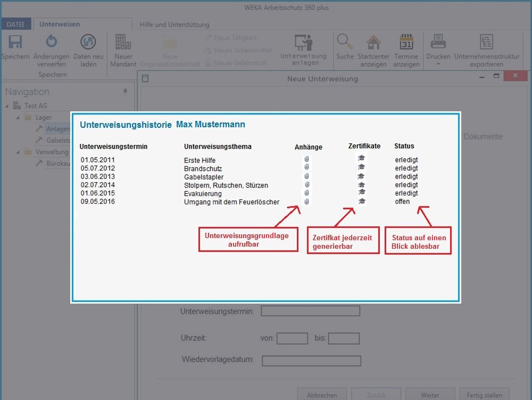Click the Abbrechen button
The width and height of the screenshot is (532, 400).
tap(322, 395)
